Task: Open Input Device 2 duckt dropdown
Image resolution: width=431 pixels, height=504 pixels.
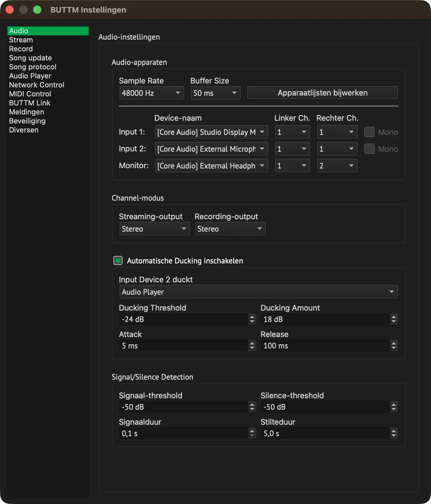Action: [258, 292]
